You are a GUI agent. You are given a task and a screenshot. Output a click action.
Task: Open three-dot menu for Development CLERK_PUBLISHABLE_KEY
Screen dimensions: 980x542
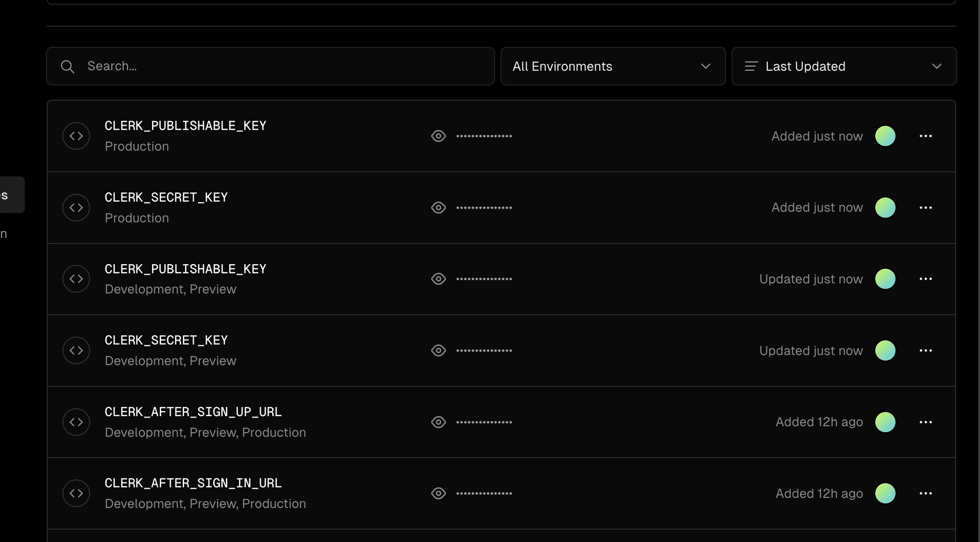[926, 279]
